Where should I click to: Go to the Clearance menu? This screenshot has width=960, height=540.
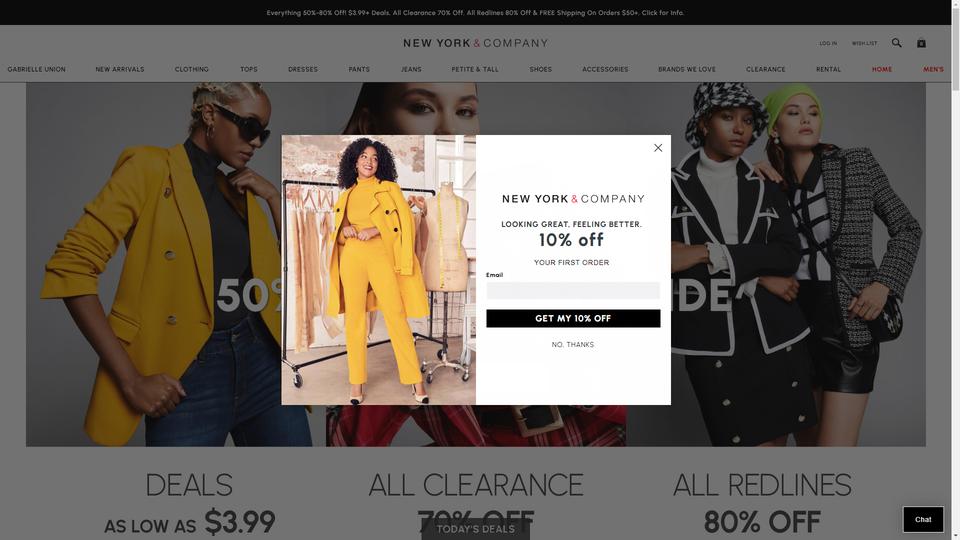click(x=765, y=69)
